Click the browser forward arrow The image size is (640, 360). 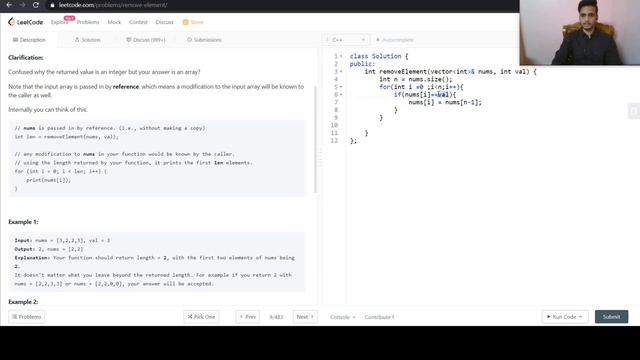[x=22, y=5]
